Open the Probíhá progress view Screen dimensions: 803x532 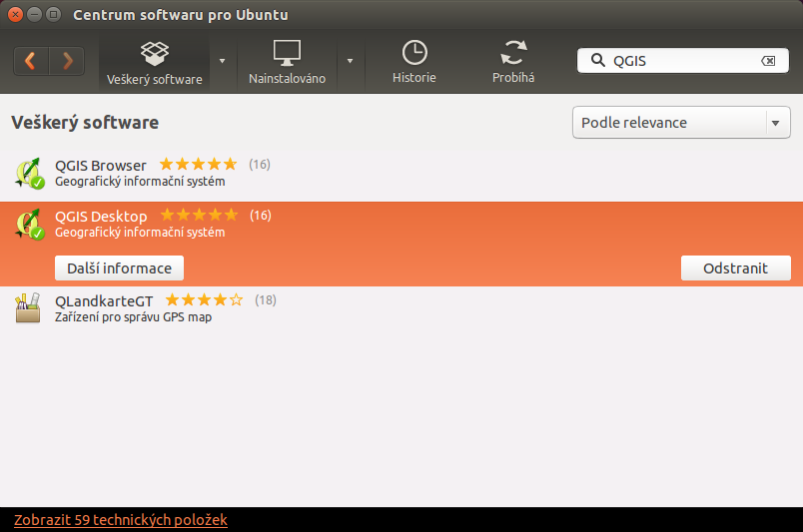click(513, 63)
